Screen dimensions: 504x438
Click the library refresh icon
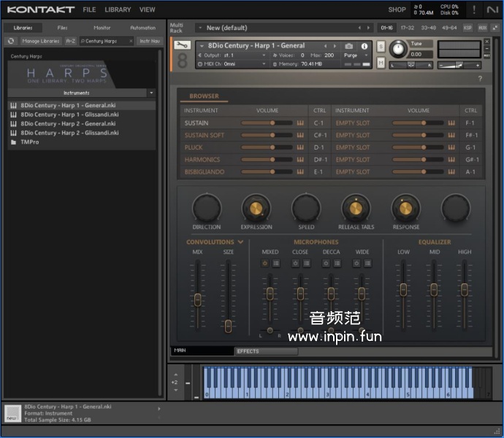click(12, 41)
